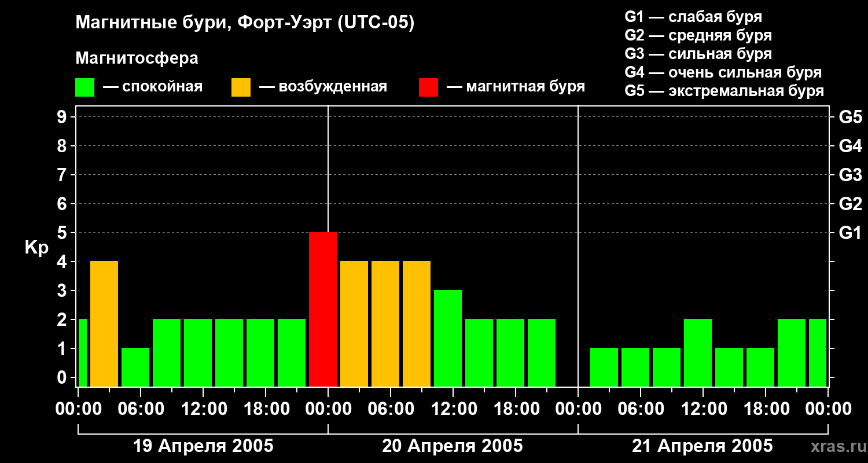Click the line 'G4 — очень сильная буря'
This screenshot has width=868, height=463.
(723, 72)
